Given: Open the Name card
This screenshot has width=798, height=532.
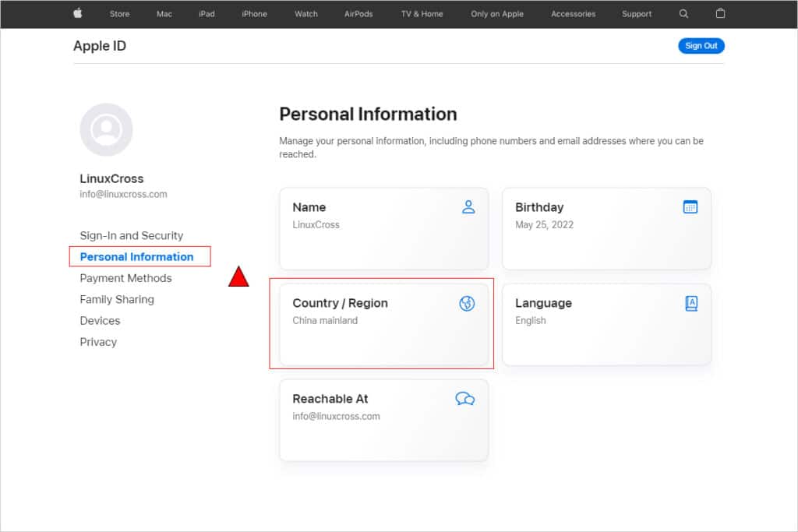Looking at the screenshot, I should coord(383,229).
